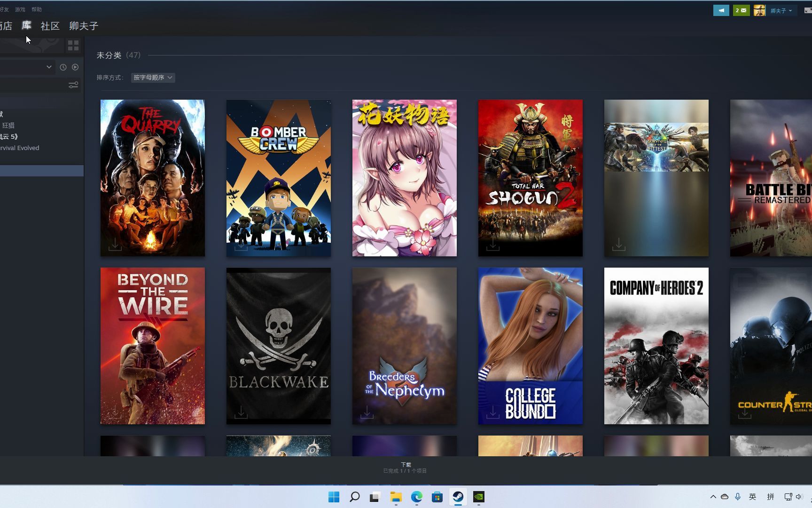The image size is (812, 508).
Task: Show hidden system tray icons
Action: [x=713, y=497]
